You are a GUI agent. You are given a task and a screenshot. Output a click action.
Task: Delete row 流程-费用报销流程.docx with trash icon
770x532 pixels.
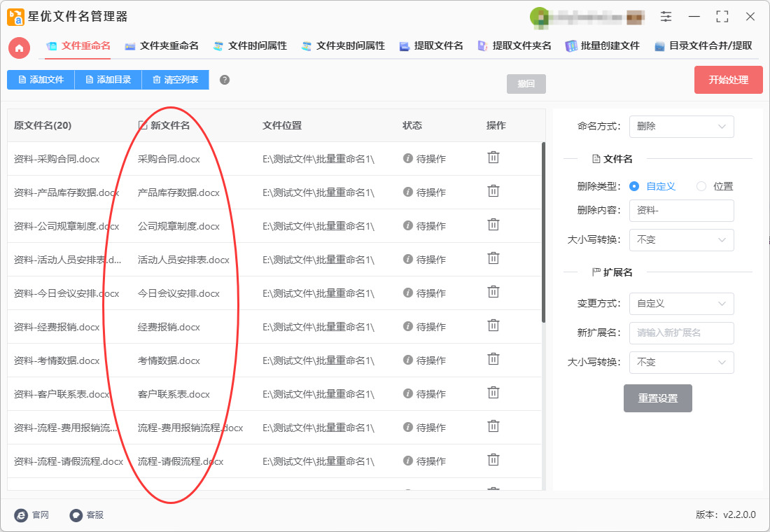point(493,426)
